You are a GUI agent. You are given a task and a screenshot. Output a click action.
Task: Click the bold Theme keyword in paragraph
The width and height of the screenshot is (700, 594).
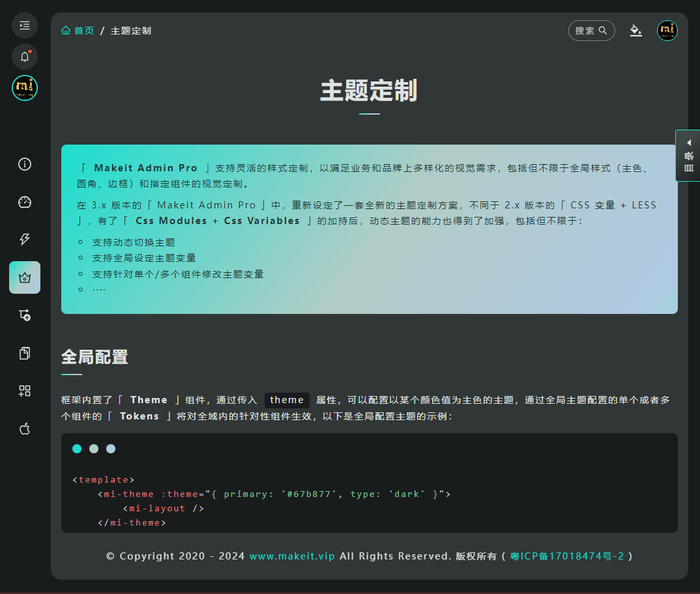pyautogui.click(x=149, y=400)
